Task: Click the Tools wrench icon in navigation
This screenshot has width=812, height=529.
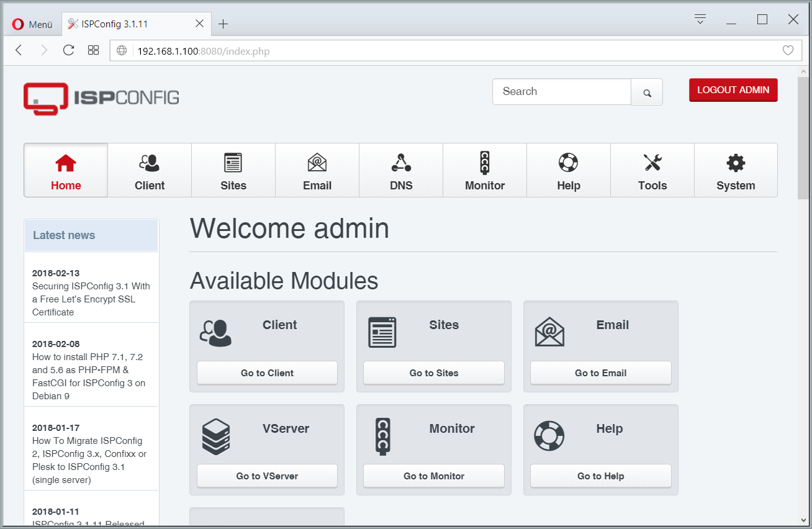Action: pyautogui.click(x=652, y=163)
